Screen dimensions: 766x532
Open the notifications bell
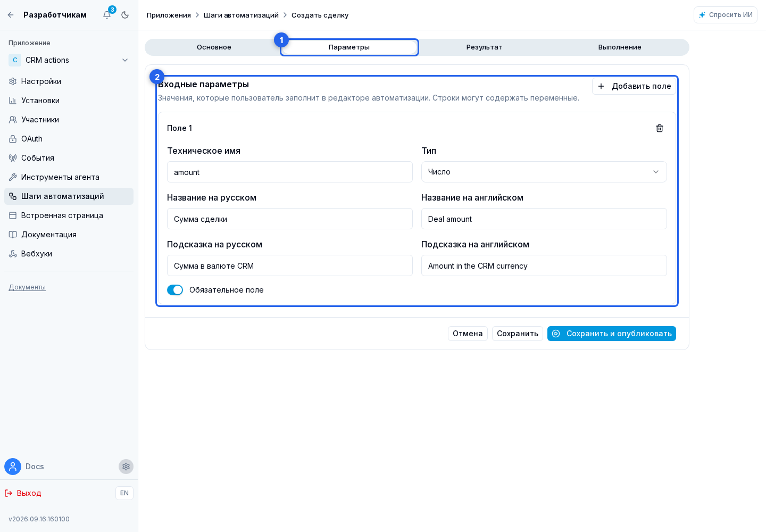[x=107, y=15]
